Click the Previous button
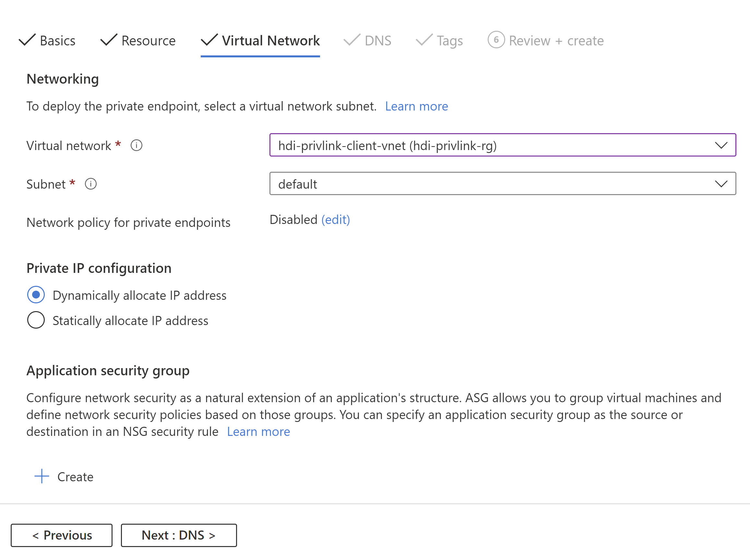The height and width of the screenshot is (560, 750). (x=61, y=535)
